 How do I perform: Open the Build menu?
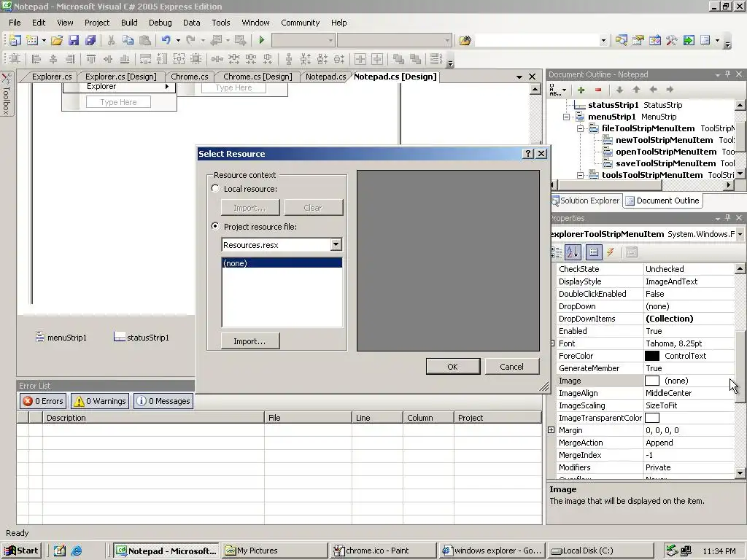pos(129,23)
